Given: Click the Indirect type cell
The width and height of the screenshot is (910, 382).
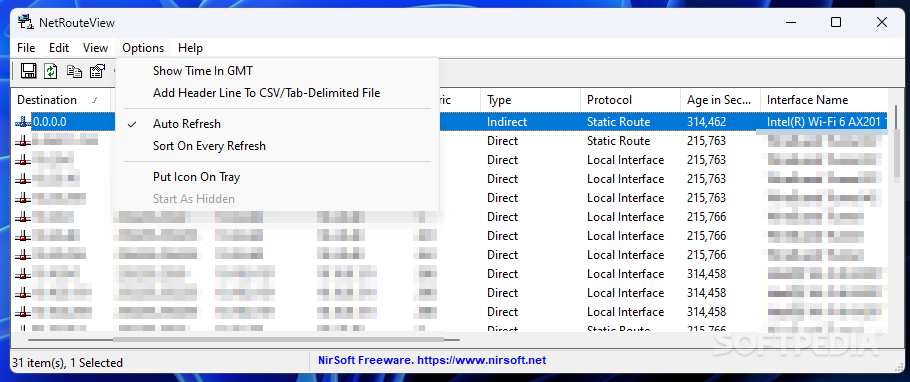Looking at the screenshot, I should point(507,122).
